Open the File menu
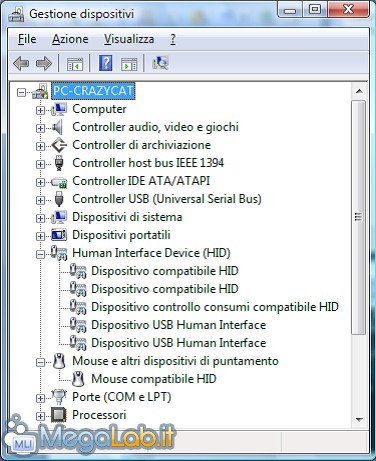376x461 pixels. pyautogui.click(x=27, y=39)
